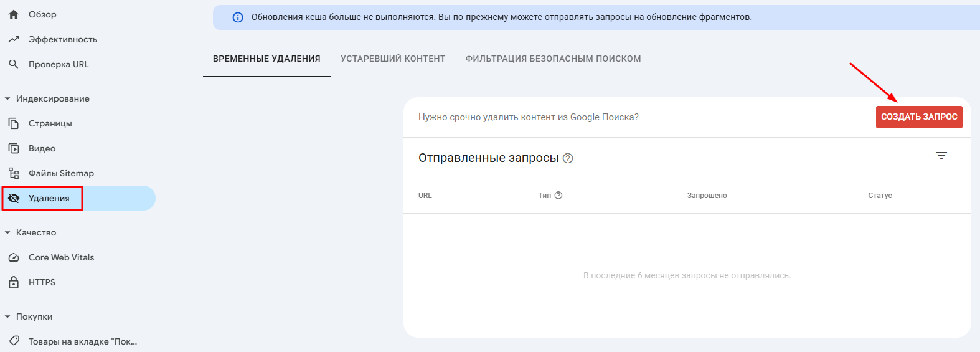980x352 pixels.
Task: Click the URL inspection magnifier icon
Action: click(14, 64)
